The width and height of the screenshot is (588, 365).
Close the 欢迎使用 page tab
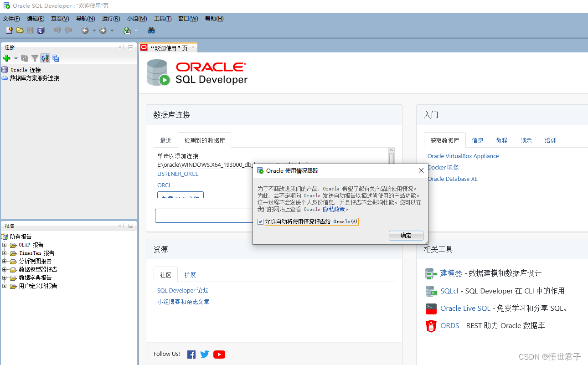click(193, 47)
